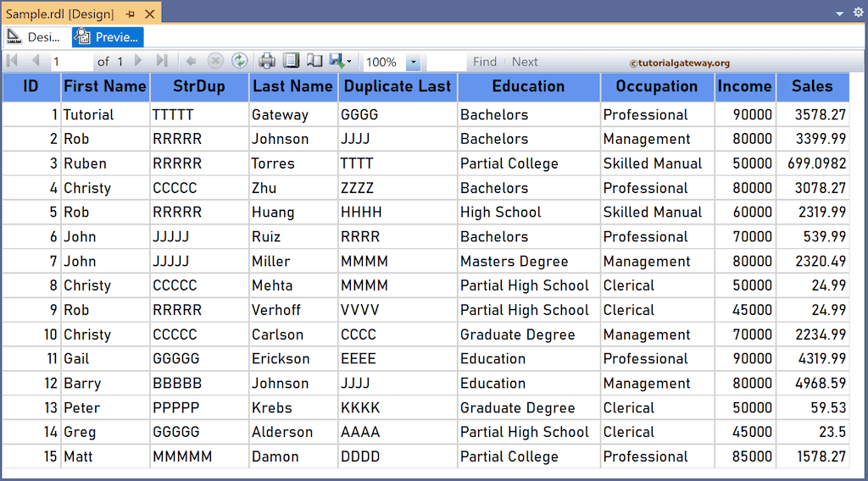Select the 'PPPPP' StrDup cell
Screen dimensions: 868x481
tap(199, 407)
